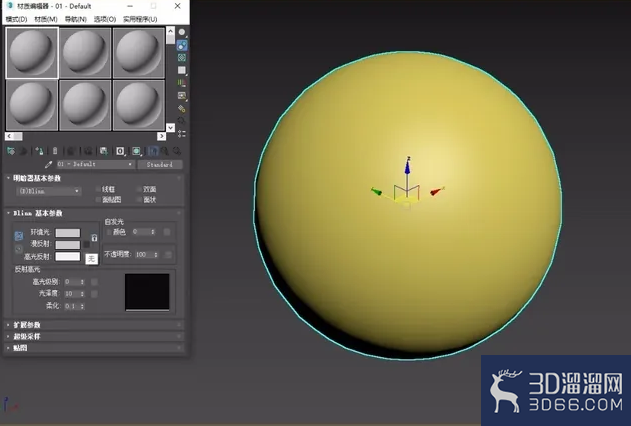631x426 pixels.
Task: Open the Sample UV Tiling icon
Action: [x=182, y=70]
